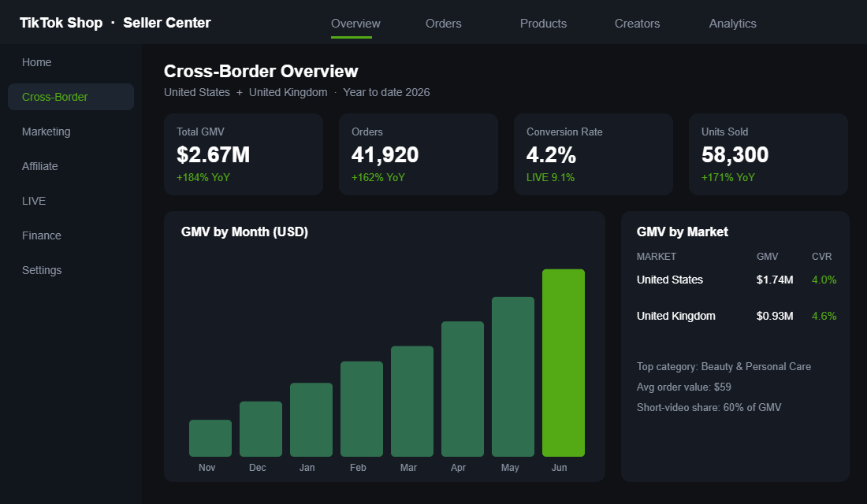Click the Orders 41,920 card
The image size is (867, 504).
click(419, 154)
